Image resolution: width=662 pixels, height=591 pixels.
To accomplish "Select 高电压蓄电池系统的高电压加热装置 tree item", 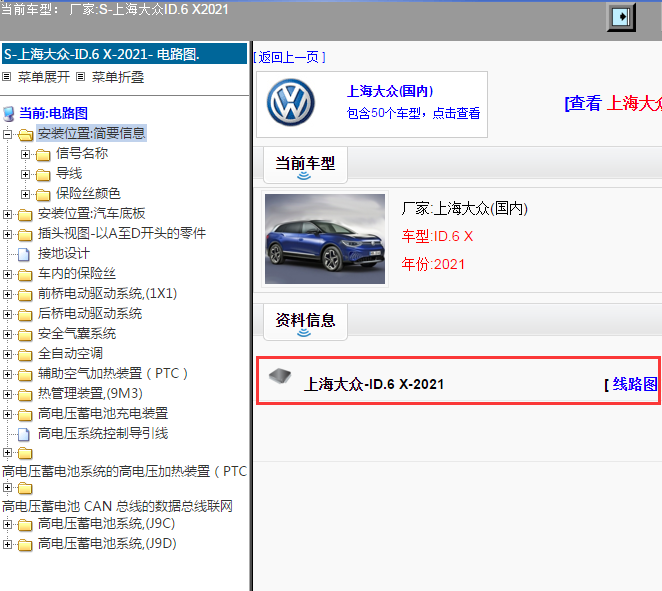I will 125,472.
